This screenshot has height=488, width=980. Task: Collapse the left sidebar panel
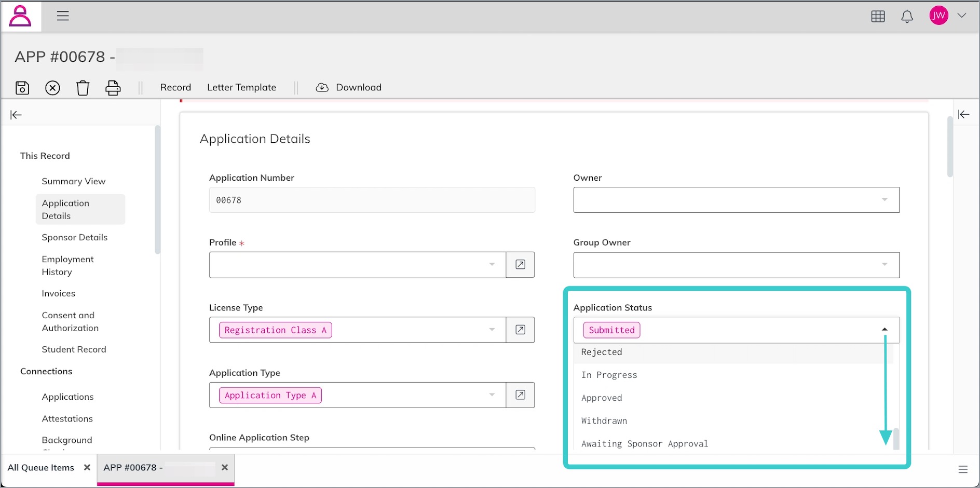16,115
